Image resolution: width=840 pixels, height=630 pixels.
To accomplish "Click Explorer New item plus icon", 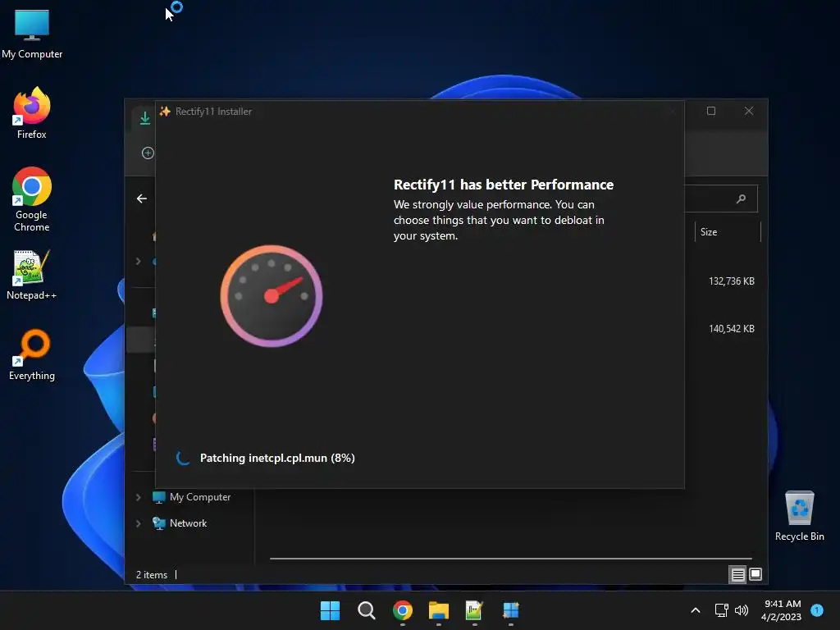I will point(148,153).
